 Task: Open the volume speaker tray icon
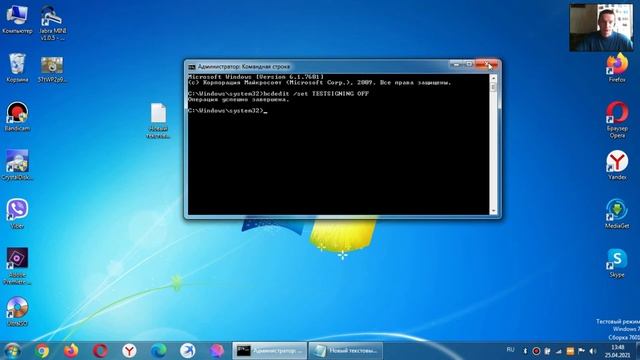click(593, 351)
